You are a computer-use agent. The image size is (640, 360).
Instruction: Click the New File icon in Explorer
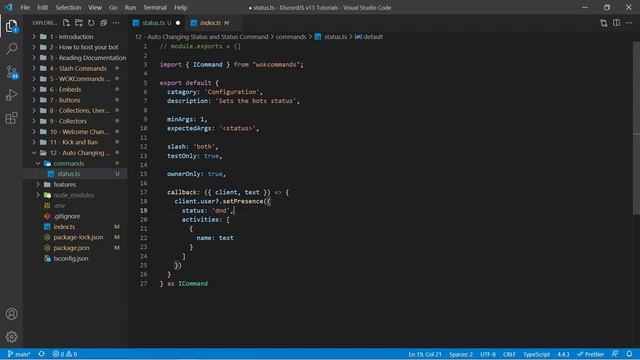click(66, 23)
